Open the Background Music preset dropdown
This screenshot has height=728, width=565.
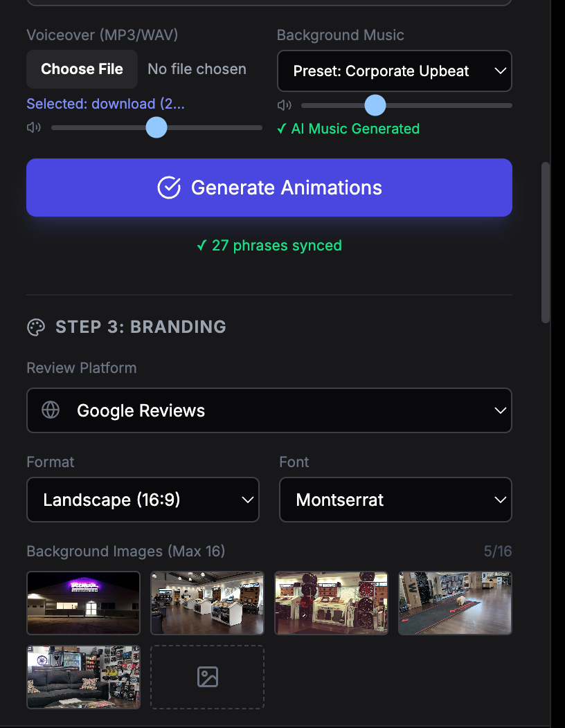tap(394, 71)
